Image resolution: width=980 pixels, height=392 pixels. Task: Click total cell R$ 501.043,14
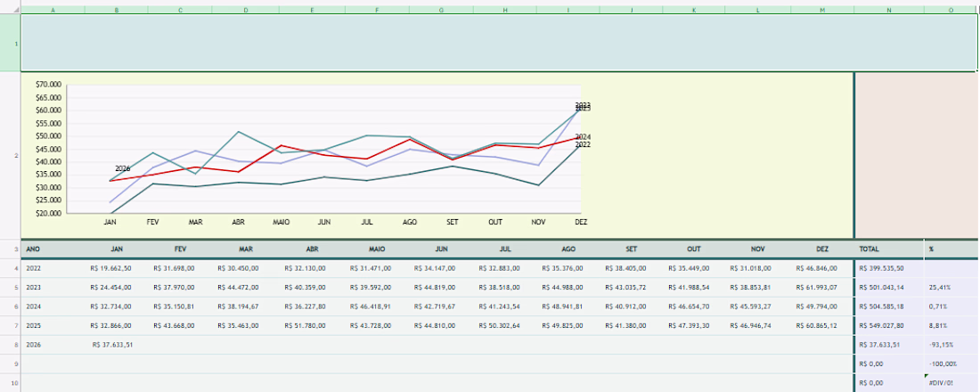tap(889, 287)
